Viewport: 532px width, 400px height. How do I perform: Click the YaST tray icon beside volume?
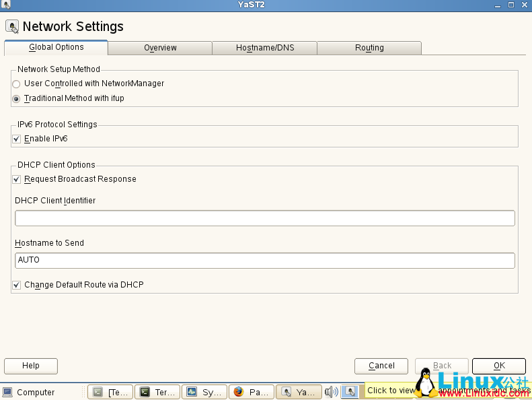pos(350,392)
